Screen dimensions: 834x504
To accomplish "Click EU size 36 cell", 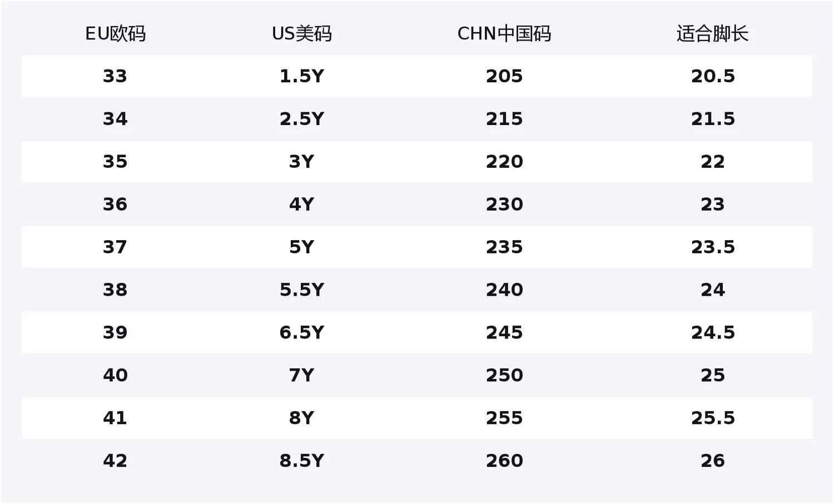I will (x=115, y=204).
